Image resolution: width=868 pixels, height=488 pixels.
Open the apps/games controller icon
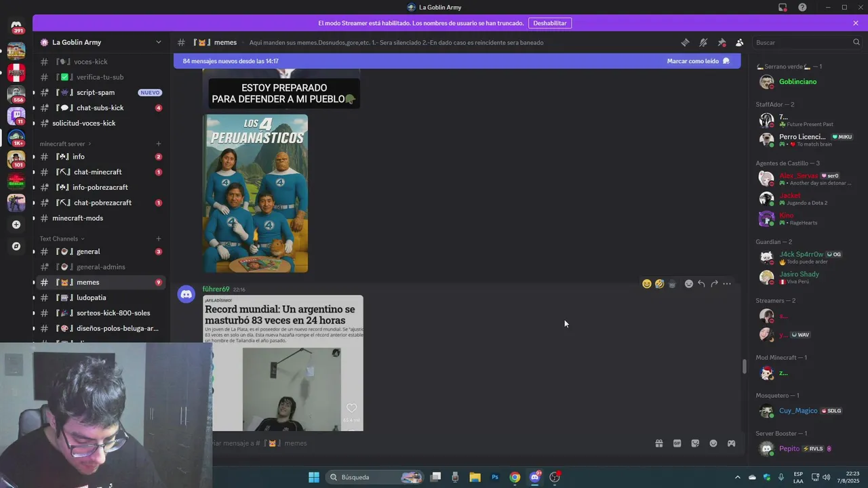tap(731, 443)
